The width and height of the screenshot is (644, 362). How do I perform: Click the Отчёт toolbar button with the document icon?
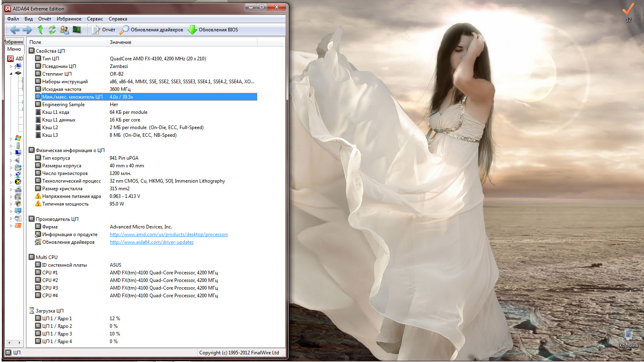click(103, 30)
